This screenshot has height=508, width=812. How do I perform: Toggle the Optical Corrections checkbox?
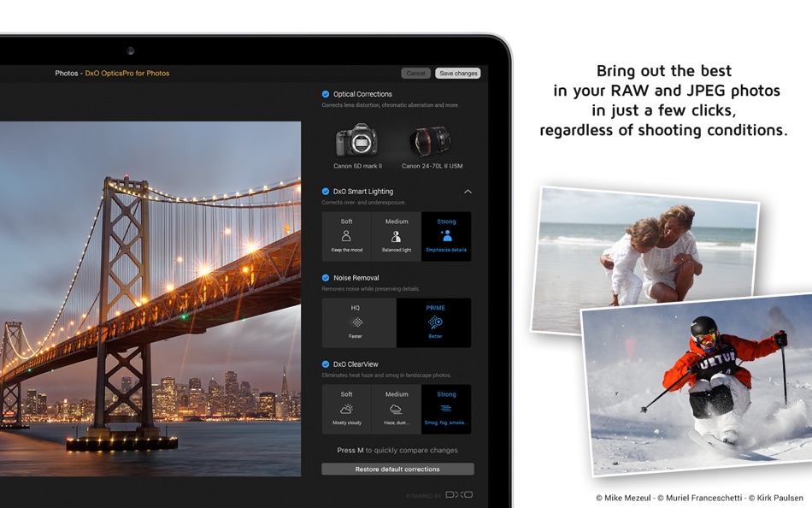click(325, 94)
